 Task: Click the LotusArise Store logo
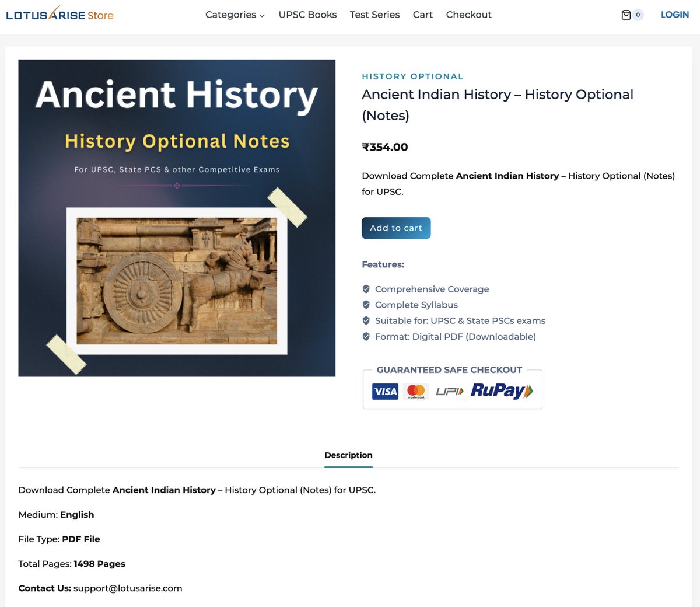(60, 15)
